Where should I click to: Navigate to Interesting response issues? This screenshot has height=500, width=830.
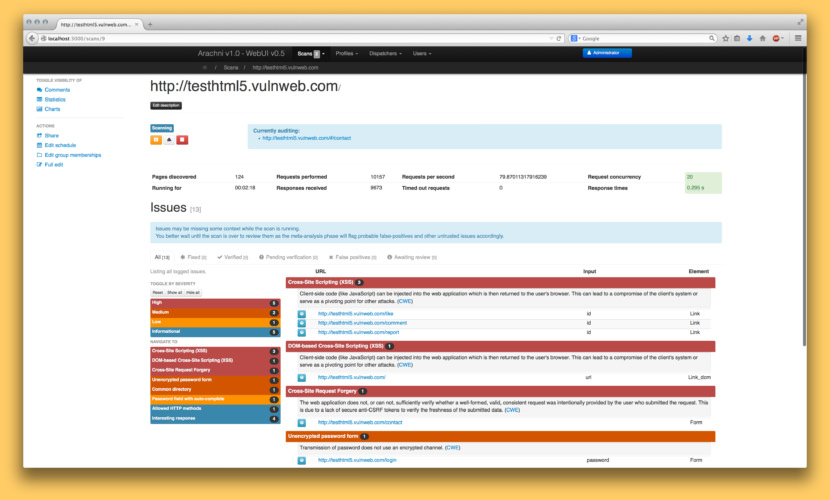pos(215,419)
